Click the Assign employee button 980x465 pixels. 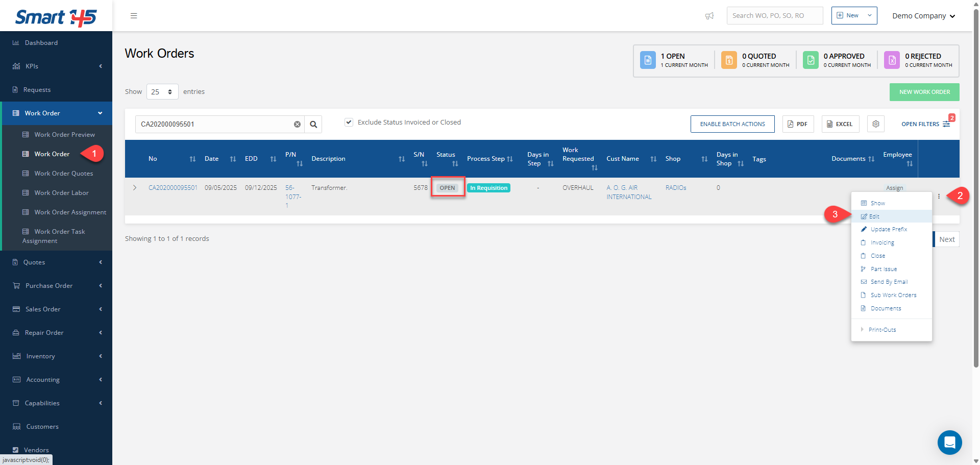894,188
